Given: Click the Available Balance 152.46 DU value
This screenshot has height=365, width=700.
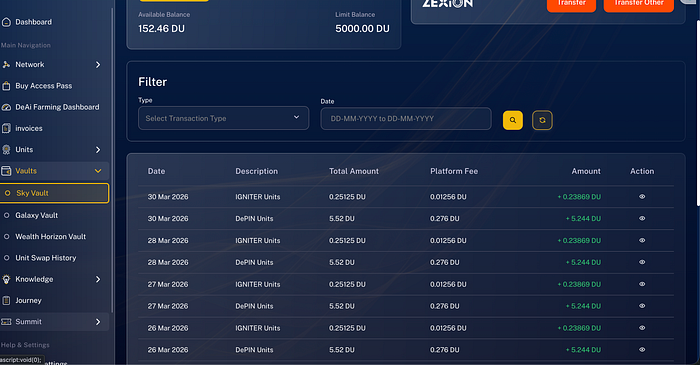Looking at the screenshot, I should (x=161, y=29).
